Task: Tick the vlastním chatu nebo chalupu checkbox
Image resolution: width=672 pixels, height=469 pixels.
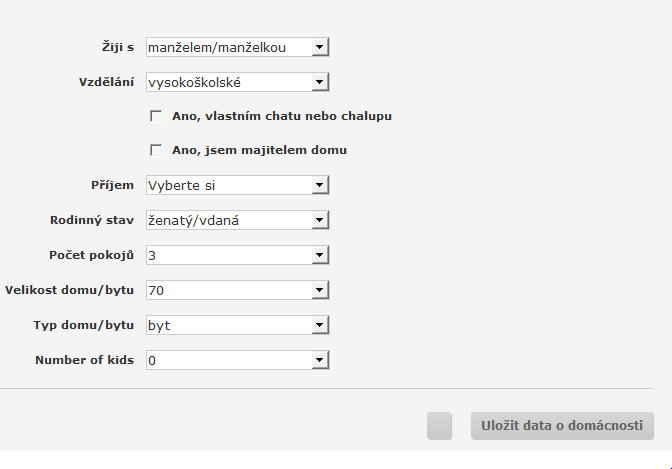Action: click(x=156, y=116)
